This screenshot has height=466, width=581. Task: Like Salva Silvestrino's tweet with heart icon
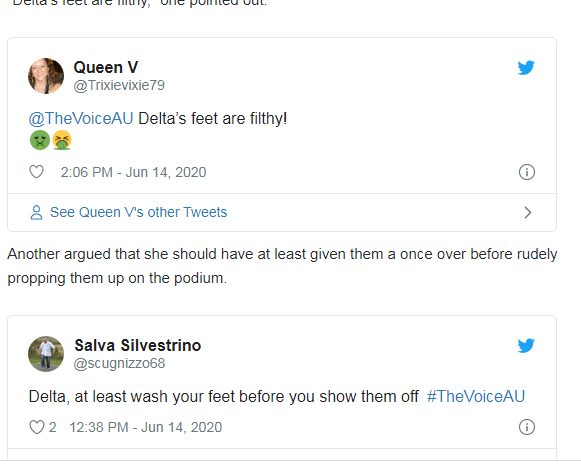coord(37,427)
